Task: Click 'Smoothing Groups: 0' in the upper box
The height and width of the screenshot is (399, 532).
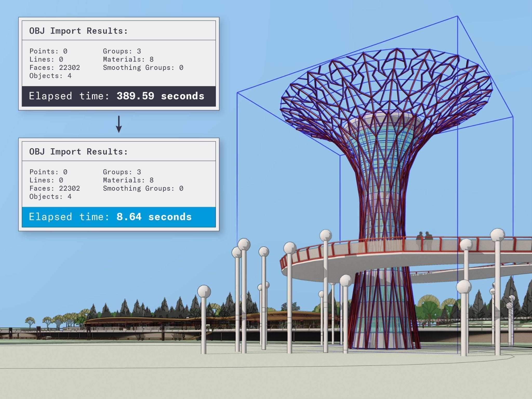Action: coord(143,68)
